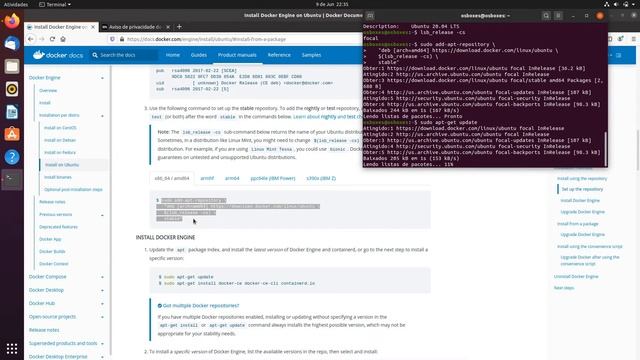This screenshot has width=640, height=360.
Task: Open the terminal hamburger menu
Action: (558, 16)
